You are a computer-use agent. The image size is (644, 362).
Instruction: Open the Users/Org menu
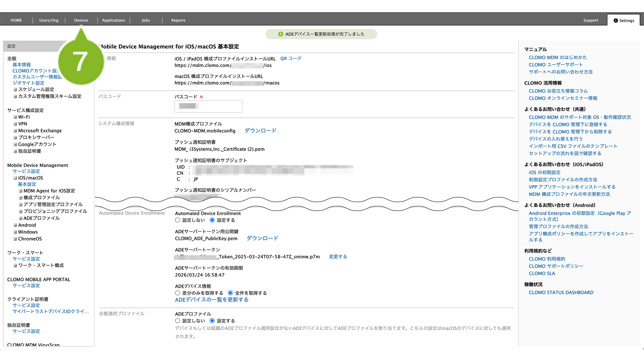49,20
